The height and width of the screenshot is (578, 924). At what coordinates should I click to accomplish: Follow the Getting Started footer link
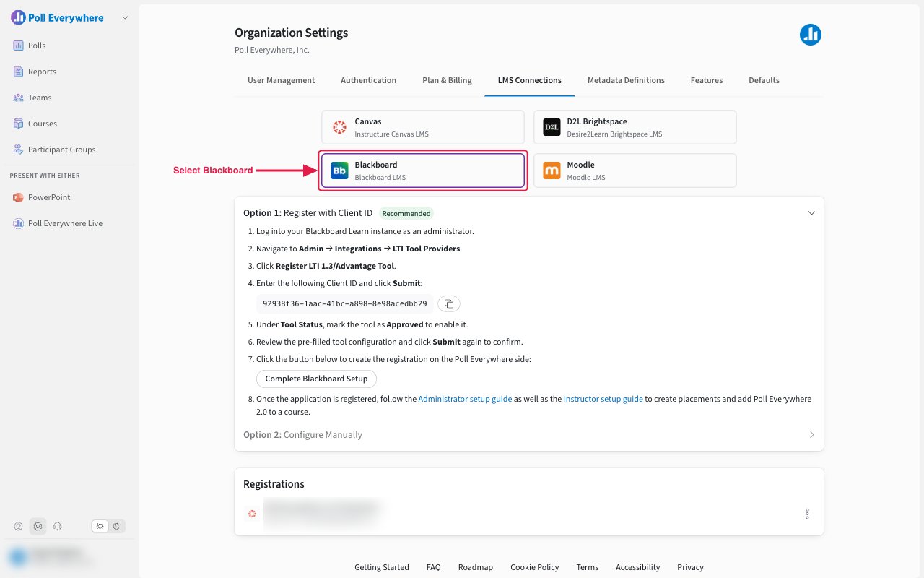[381, 567]
